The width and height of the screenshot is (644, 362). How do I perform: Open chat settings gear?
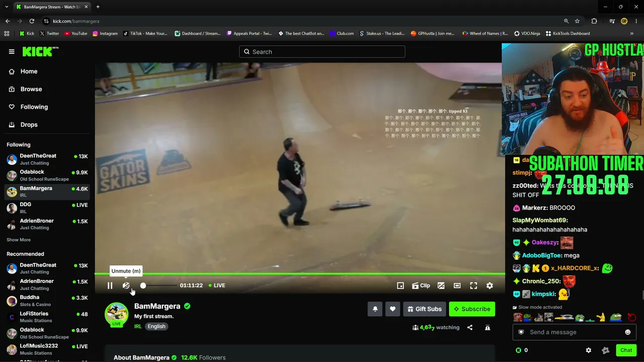pyautogui.click(x=589, y=350)
